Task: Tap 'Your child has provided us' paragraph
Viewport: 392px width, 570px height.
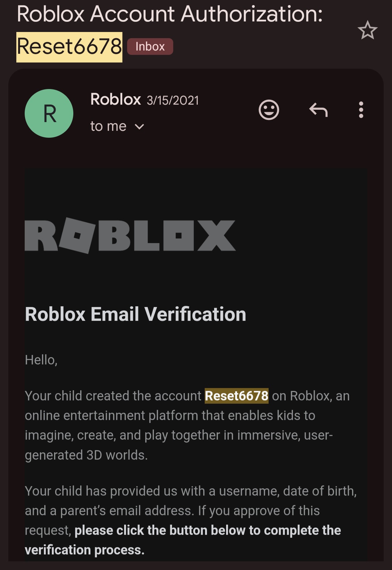Action: tap(191, 491)
